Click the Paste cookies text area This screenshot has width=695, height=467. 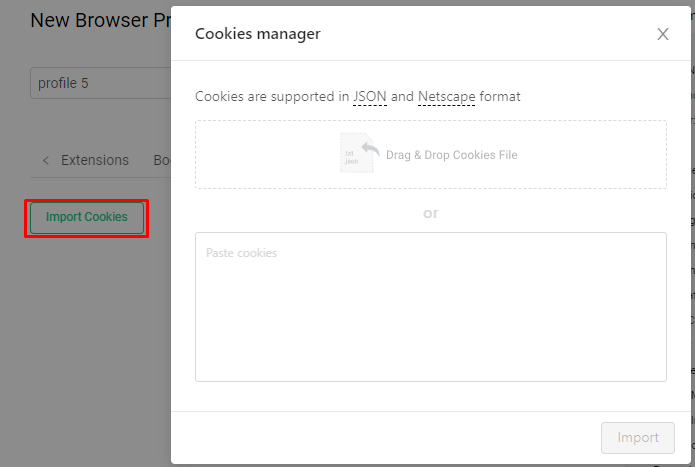[431, 307]
